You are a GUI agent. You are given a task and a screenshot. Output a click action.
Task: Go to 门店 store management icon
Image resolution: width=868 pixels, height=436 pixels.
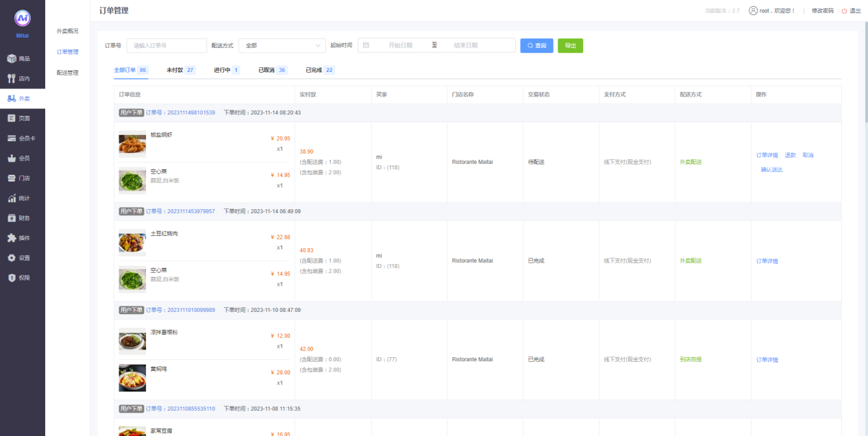12,178
